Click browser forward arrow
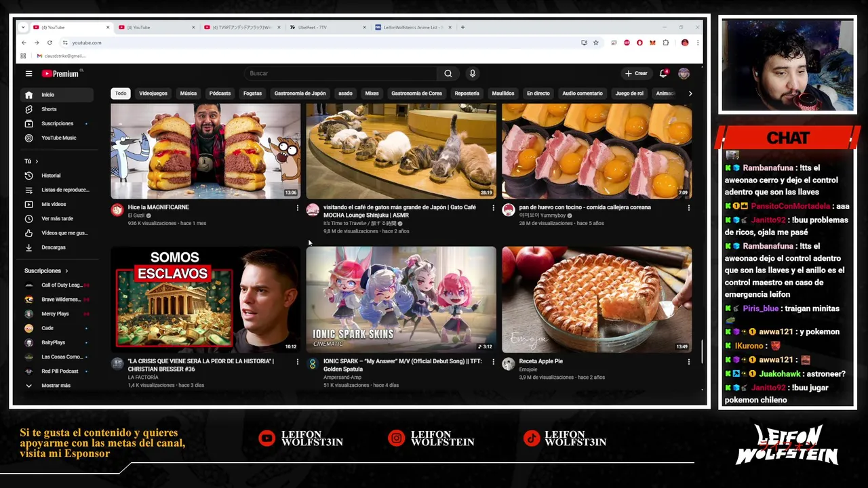868x488 pixels. pos(37,43)
